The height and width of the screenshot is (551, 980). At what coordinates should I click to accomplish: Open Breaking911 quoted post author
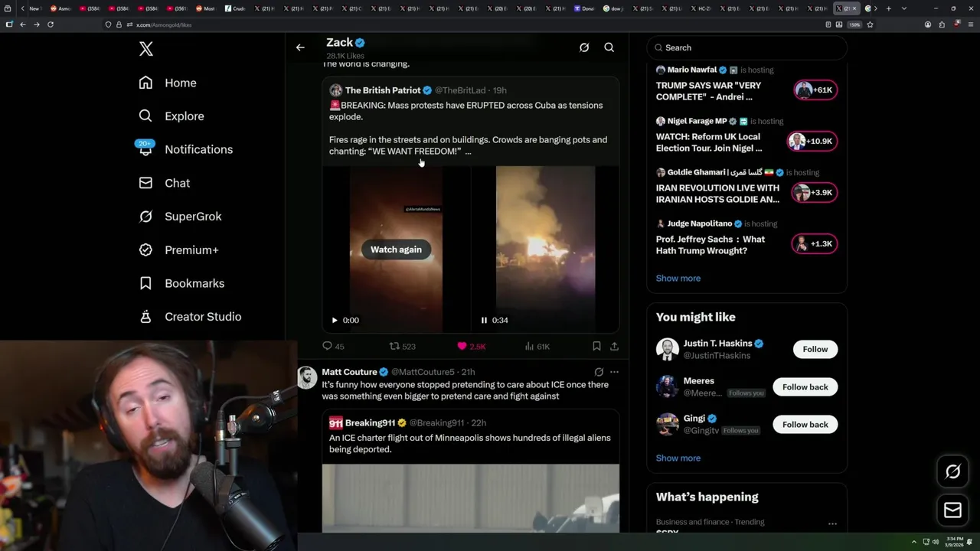370,422
